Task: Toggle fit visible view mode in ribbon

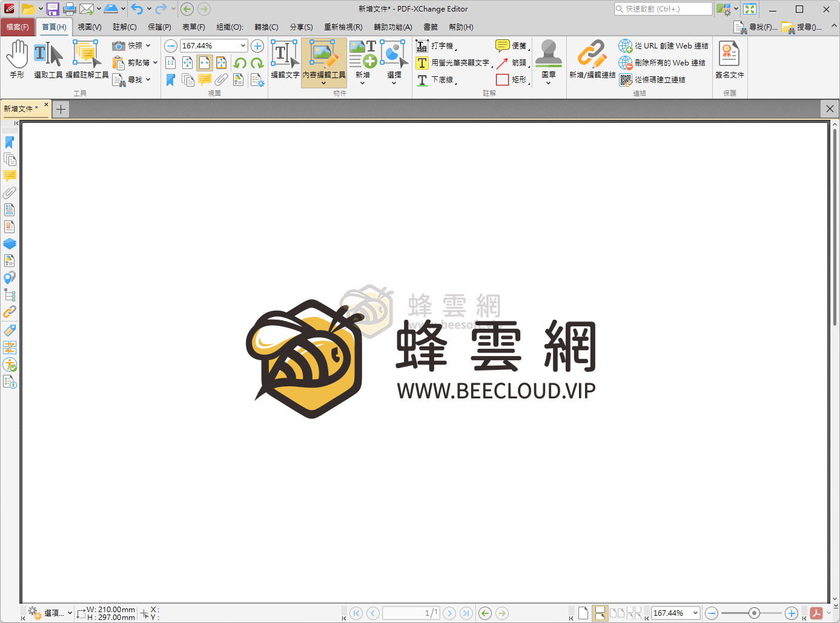Action: point(222,63)
